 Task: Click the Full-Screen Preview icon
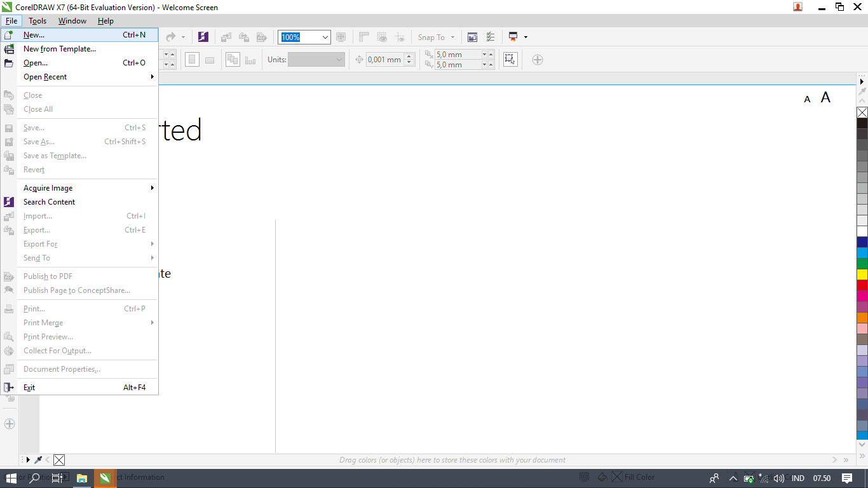(x=341, y=37)
